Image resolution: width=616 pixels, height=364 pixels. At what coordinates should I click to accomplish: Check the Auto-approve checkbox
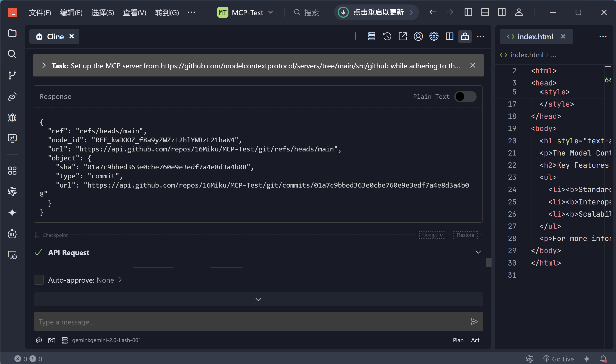coord(39,280)
